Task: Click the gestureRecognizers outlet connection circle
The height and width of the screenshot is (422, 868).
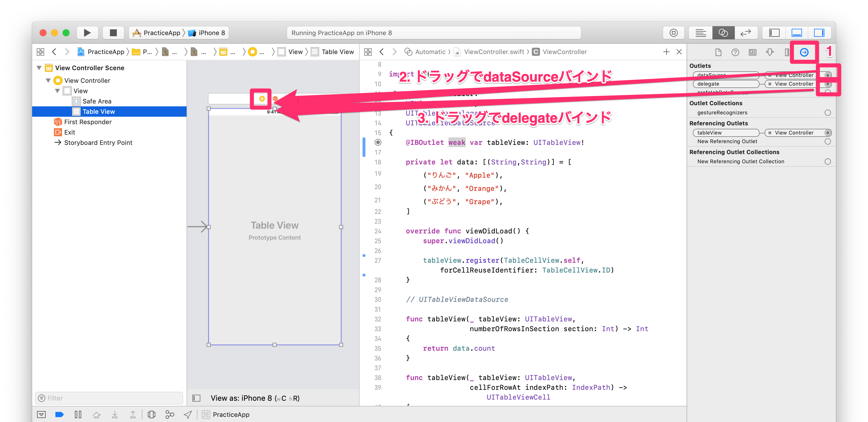Action: (828, 113)
